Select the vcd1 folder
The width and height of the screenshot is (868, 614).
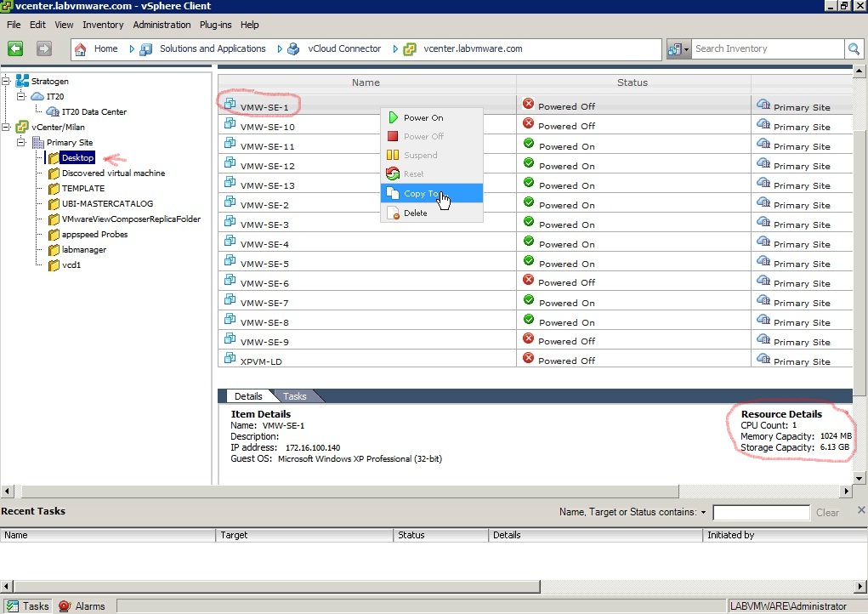[71, 265]
